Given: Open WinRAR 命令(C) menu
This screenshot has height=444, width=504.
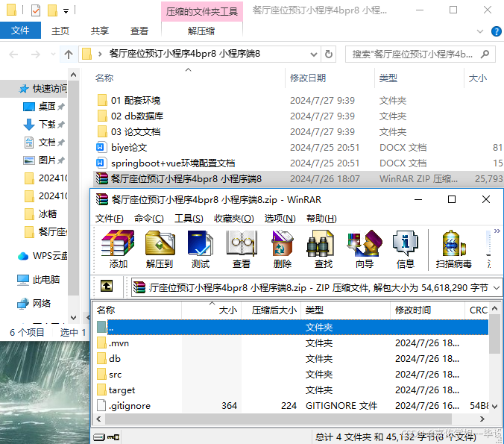Looking at the screenshot, I should coord(149,219).
